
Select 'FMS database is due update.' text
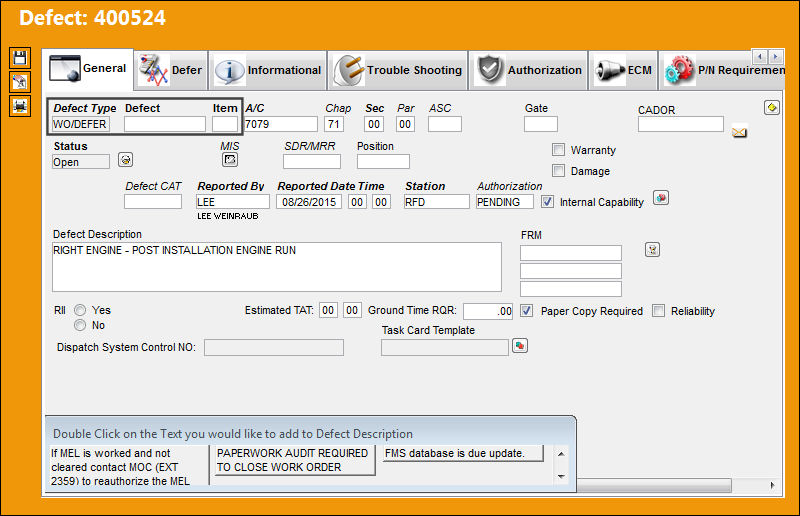(x=462, y=453)
